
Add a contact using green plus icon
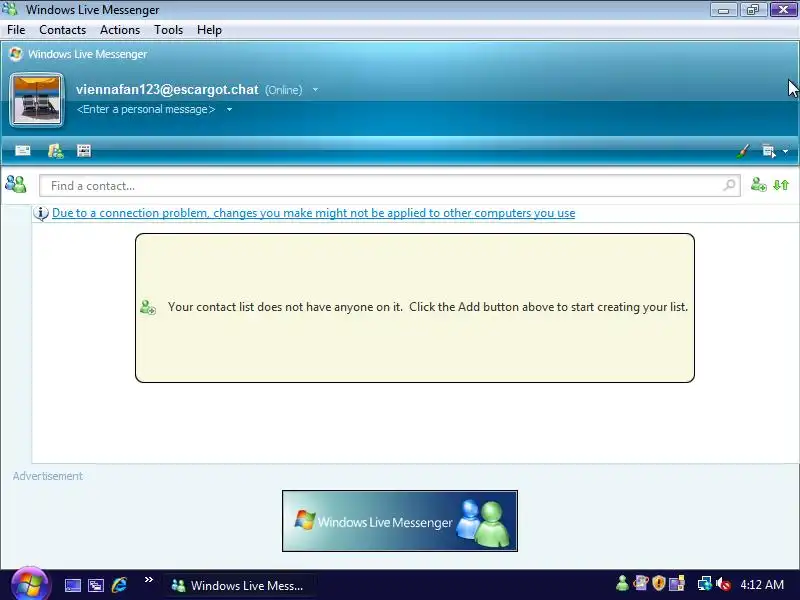coord(758,185)
